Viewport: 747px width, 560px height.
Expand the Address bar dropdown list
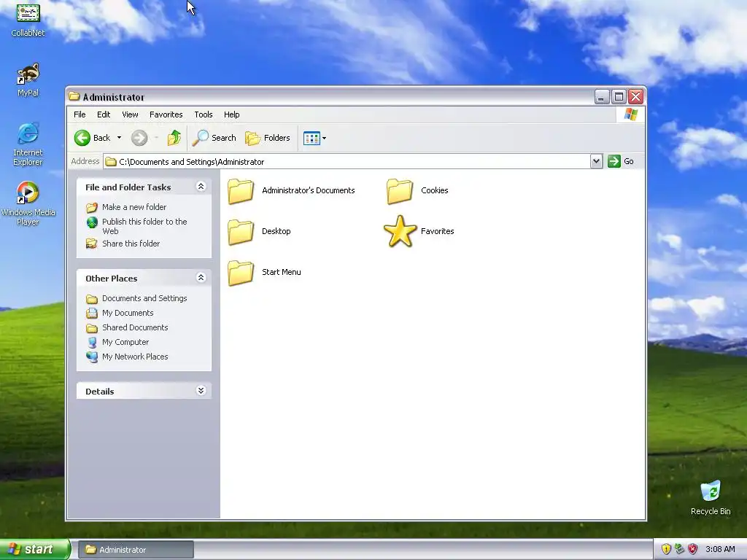[596, 161]
